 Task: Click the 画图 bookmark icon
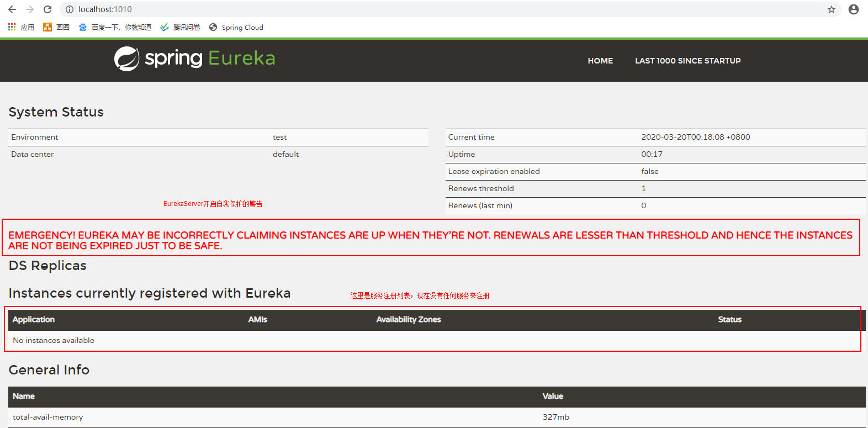pyautogui.click(x=47, y=27)
